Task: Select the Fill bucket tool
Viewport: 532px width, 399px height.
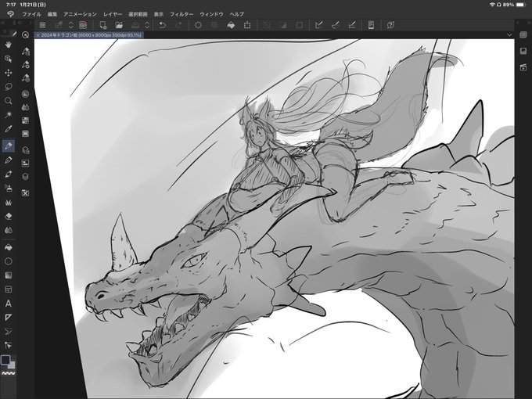Action: (x=9, y=247)
